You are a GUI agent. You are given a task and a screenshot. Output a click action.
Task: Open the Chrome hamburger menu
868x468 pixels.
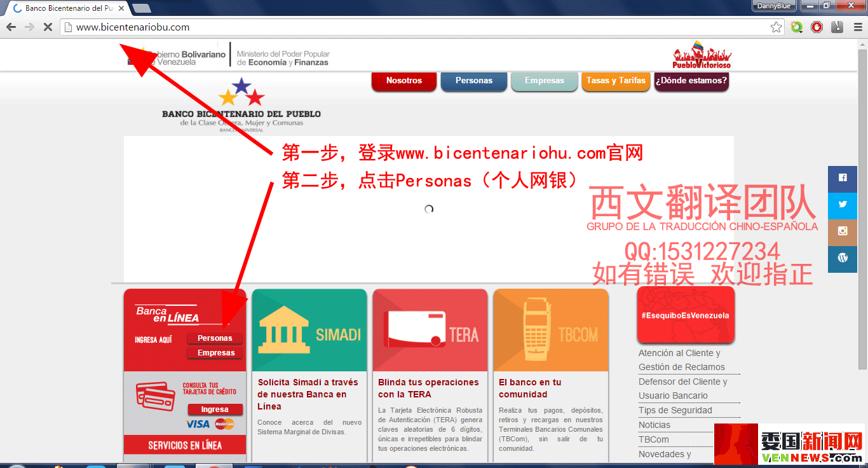coord(857,27)
